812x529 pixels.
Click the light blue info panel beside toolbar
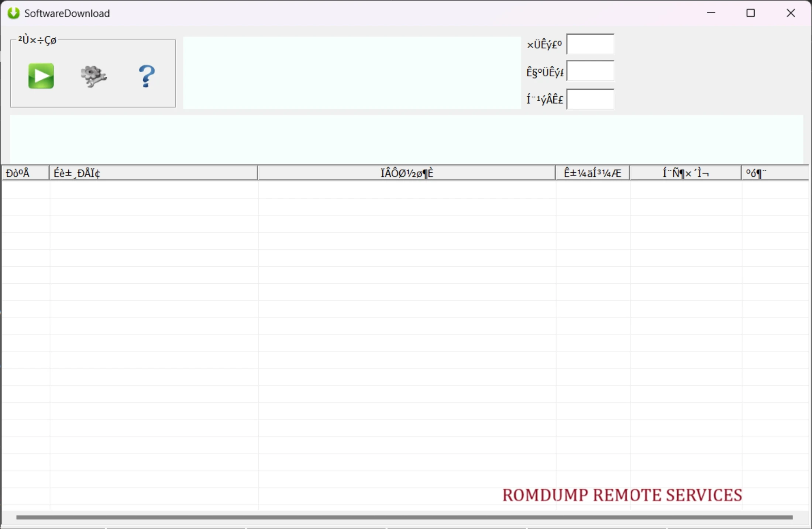(x=352, y=73)
